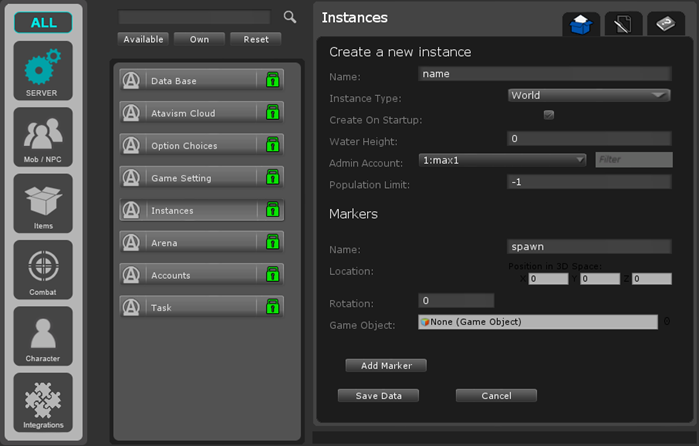Click the green lock icon beside Arena

pos(271,243)
